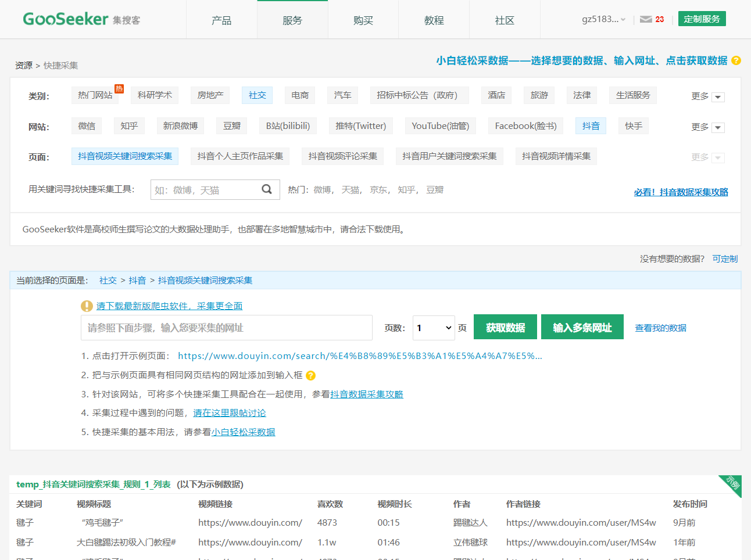This screenshot has height=560, width=751.
Task: Select the 生活服务 category
Action: click(633, 95)
